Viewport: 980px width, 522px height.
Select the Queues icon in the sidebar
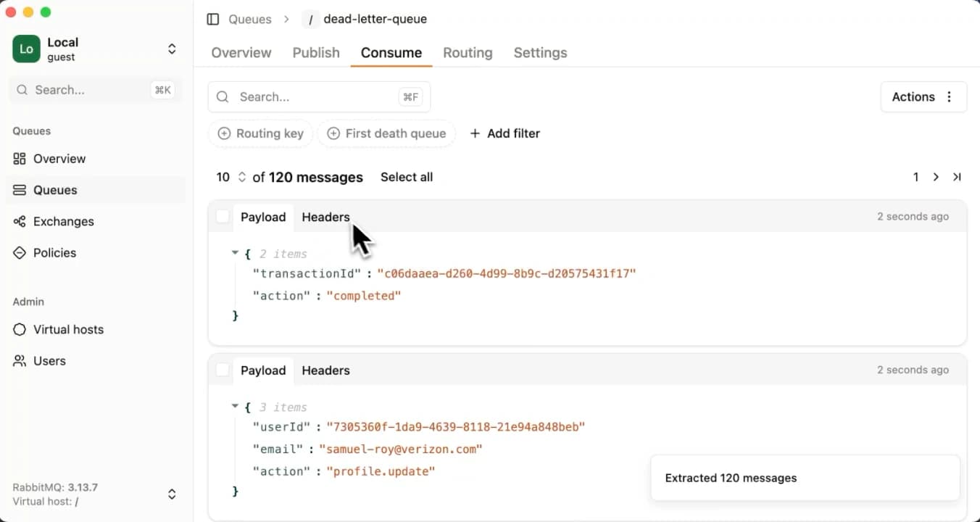tap(19, 190)
